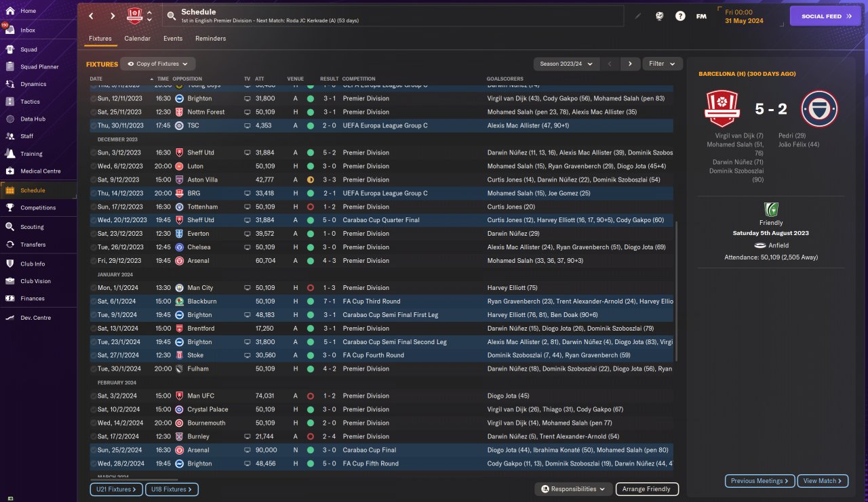Image resolution: width=868 pixels, height=502 pixels.
Task: Go back with the left arrow
Action: pos(91,16)
